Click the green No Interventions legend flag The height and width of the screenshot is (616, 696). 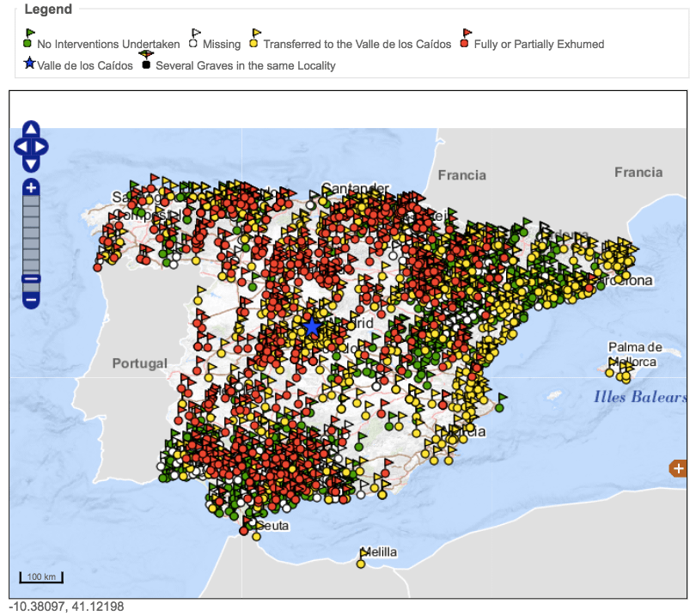(28, 39)
